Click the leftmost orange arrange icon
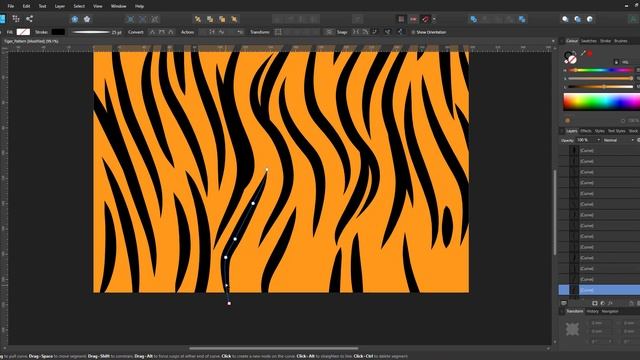This screenshot has height=360, width=640. tap(198, 19)
